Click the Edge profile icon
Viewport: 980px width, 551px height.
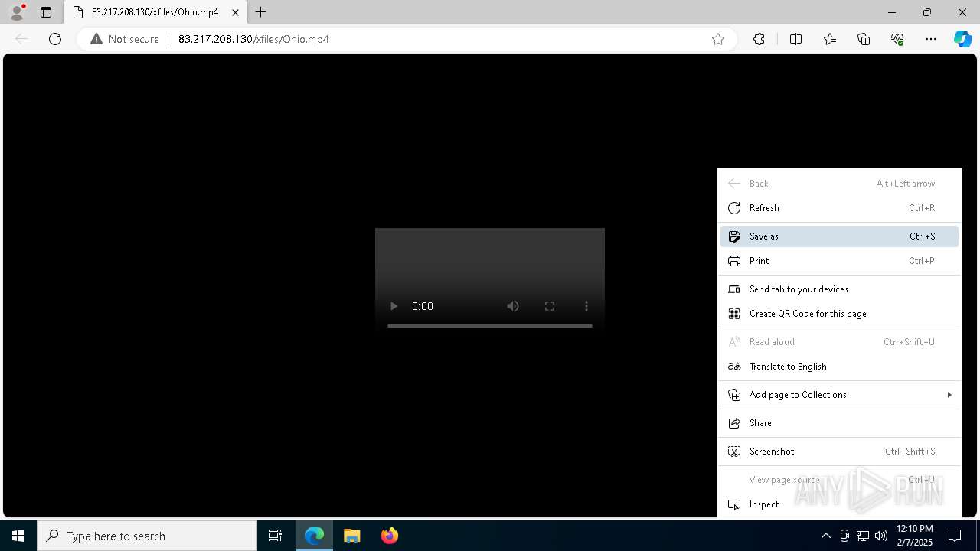pyautogui.click(x=17, y=12)
